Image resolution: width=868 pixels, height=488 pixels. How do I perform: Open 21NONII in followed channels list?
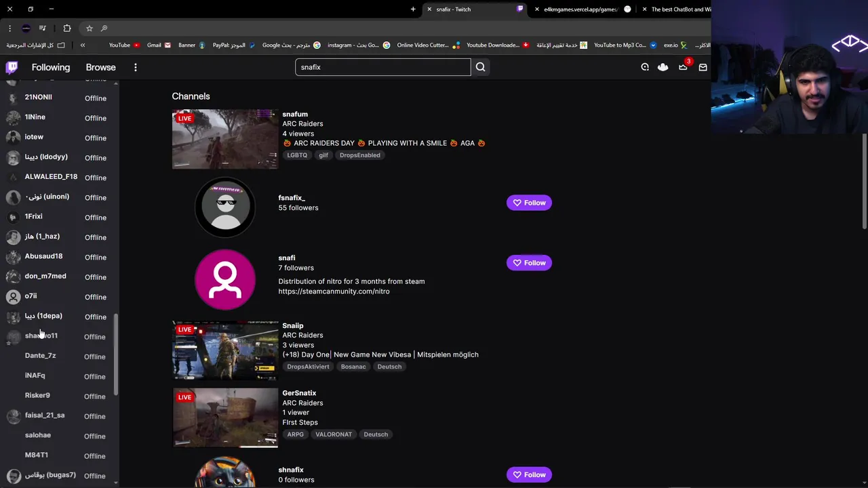59,98
